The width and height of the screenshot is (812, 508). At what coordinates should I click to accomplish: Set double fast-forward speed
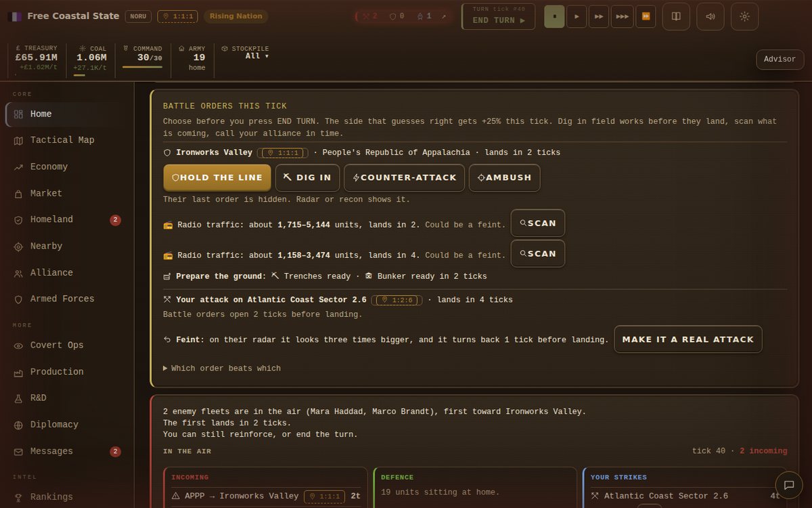pos(599,16)
